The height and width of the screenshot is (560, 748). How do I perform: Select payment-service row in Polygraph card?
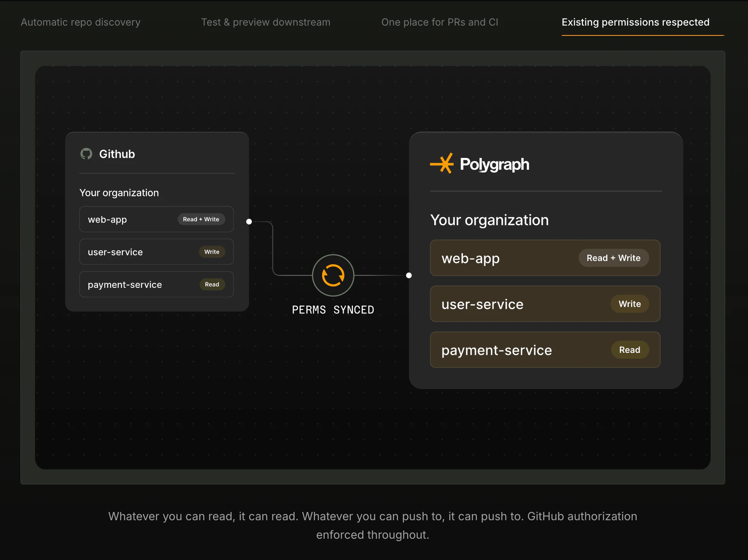[x=545, y=350]
